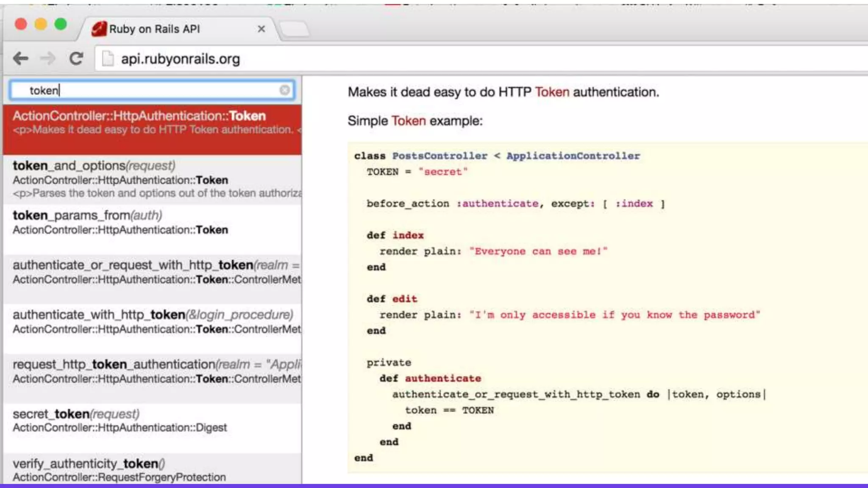Click 'ActionController::HttpAuthentication::Digest' under secret_token
Image resolution: width=868 pixels, height=488 pixels.
coord(120,427)
